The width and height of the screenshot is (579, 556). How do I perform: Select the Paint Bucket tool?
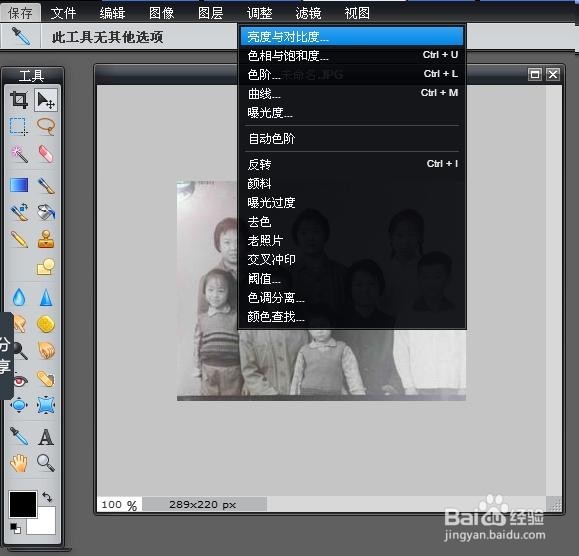46,212
